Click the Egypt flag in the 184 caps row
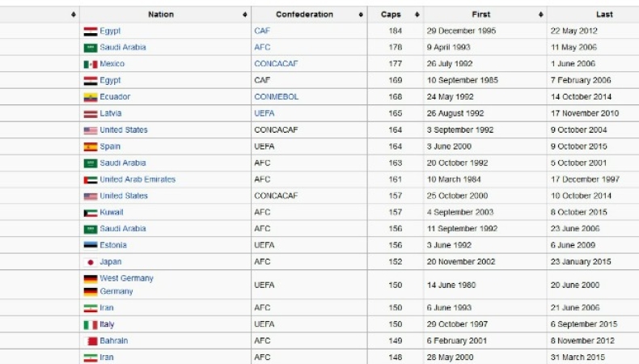639x364 pixels. click(91, 32)
